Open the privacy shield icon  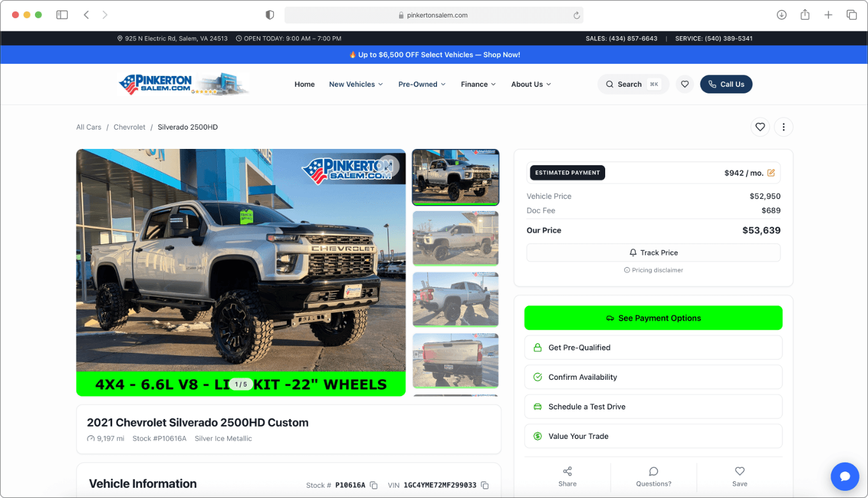(x=270, y=15)
